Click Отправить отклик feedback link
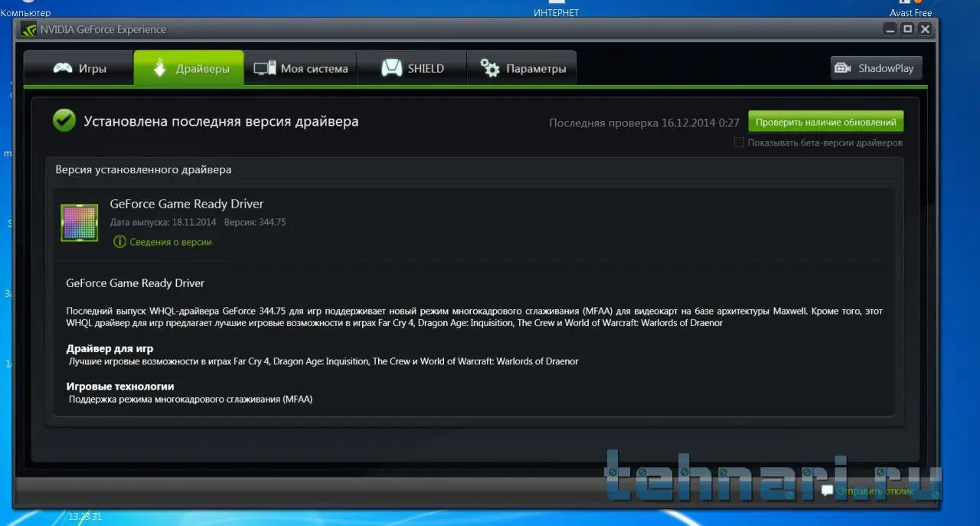 pos(875,491)
